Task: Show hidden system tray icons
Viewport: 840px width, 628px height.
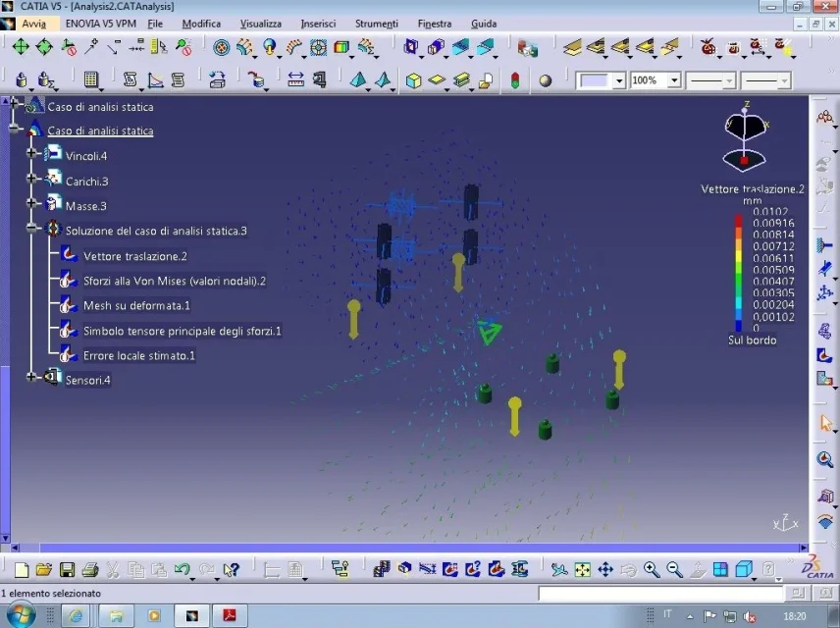Action: [x=690, y=617]
